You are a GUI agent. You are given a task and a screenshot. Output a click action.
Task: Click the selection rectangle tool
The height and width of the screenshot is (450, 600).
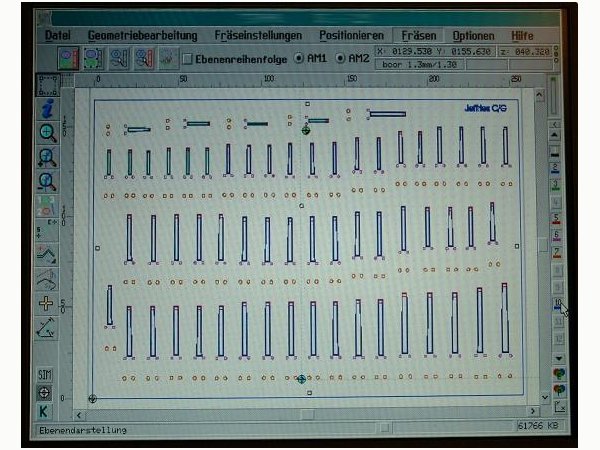(47, 84)
